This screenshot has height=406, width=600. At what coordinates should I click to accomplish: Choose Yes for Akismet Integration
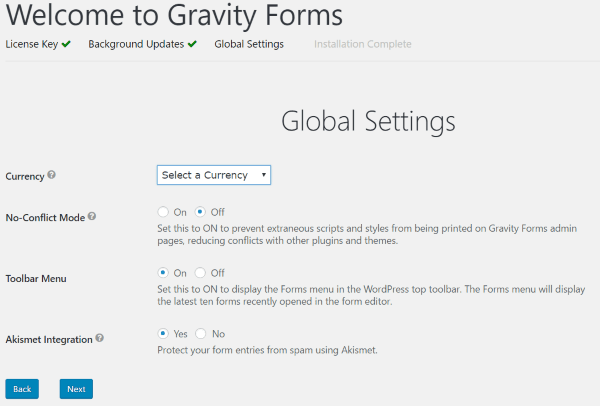coord(163,334)
